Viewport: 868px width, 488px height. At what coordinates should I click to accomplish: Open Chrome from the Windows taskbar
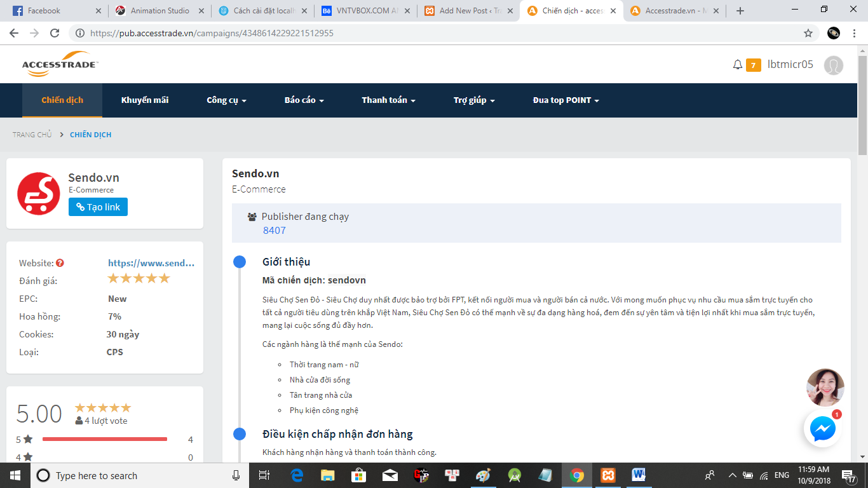point(577,475)
